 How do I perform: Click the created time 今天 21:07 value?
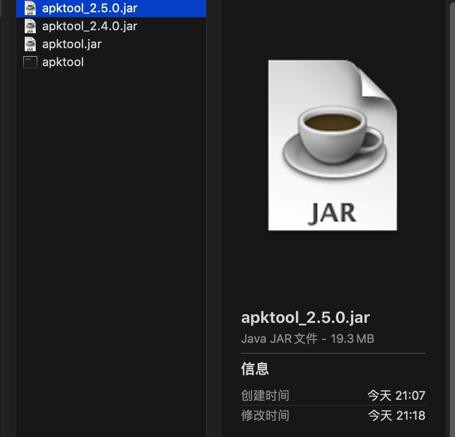pyautogui.click(x=396, y=396)
